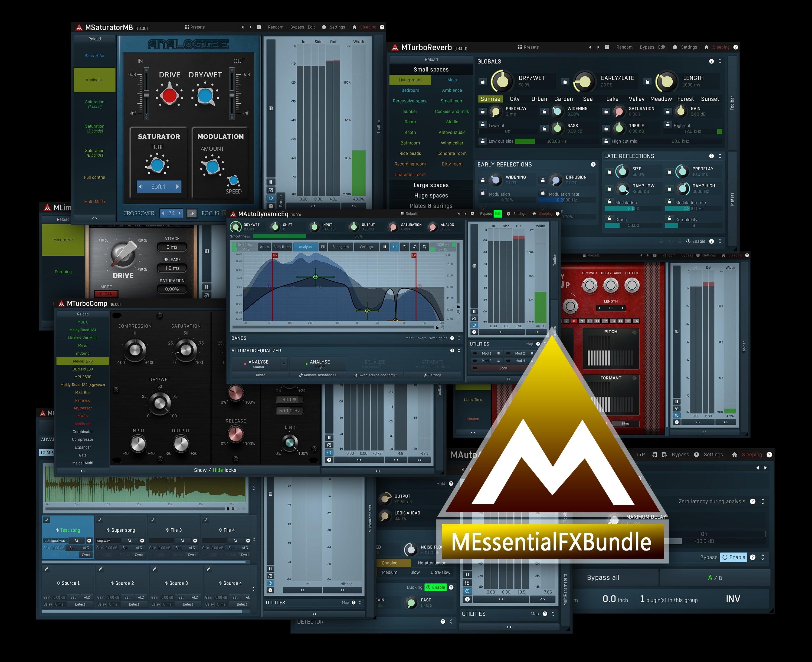Viewport: 812px width, 662px height.
Task: Click the Swap source and target button
Action: (375, 375)
